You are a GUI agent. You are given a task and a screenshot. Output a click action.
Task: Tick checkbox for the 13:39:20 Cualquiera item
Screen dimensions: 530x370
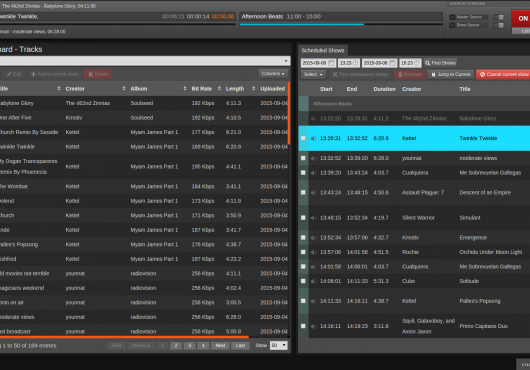point(303,173)
